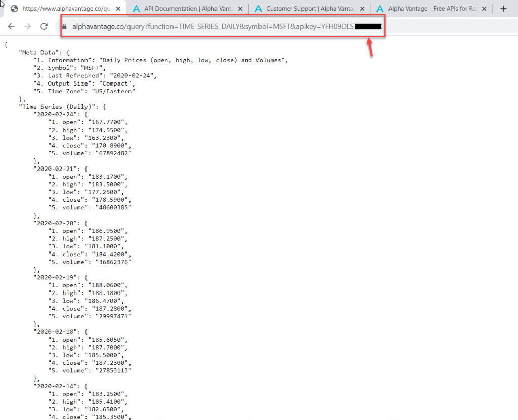Click the "3. Last Refreshed" line
The width and height of the screenshot is (518, 420).
click(x=95, y=76)
